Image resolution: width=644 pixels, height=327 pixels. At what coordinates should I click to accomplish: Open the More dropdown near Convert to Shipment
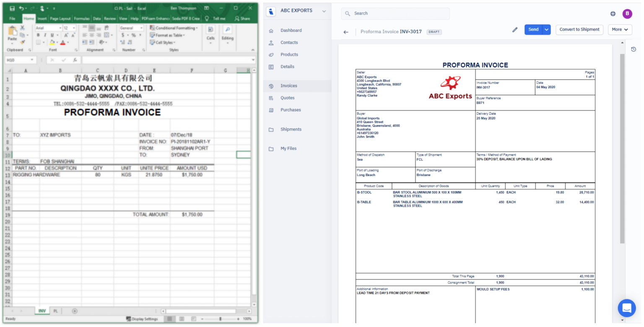(620, 29)
